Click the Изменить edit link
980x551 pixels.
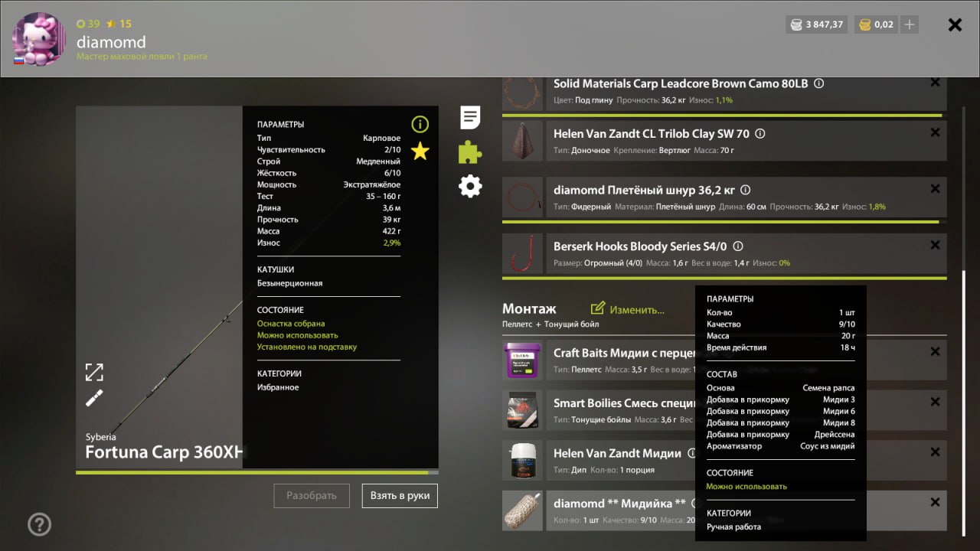click(x=628, y=310)
